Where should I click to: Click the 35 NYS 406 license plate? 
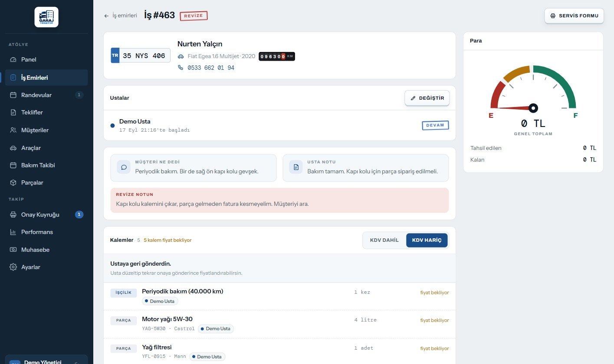click(x=141, y=55)
